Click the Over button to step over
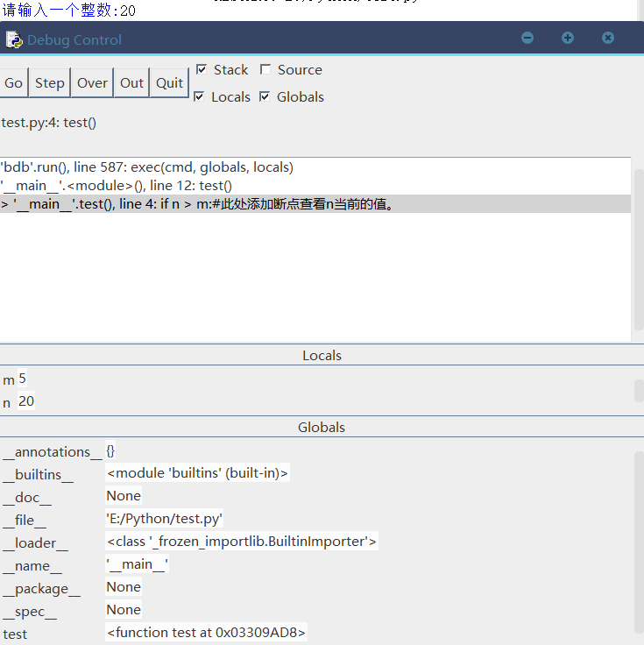 pyautogui.click(x=92, y=82)
